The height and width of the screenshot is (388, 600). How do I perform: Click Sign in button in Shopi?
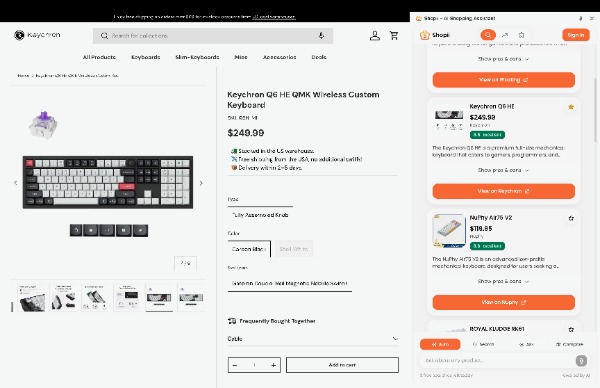pyautogui.click(x=576, y=35)
